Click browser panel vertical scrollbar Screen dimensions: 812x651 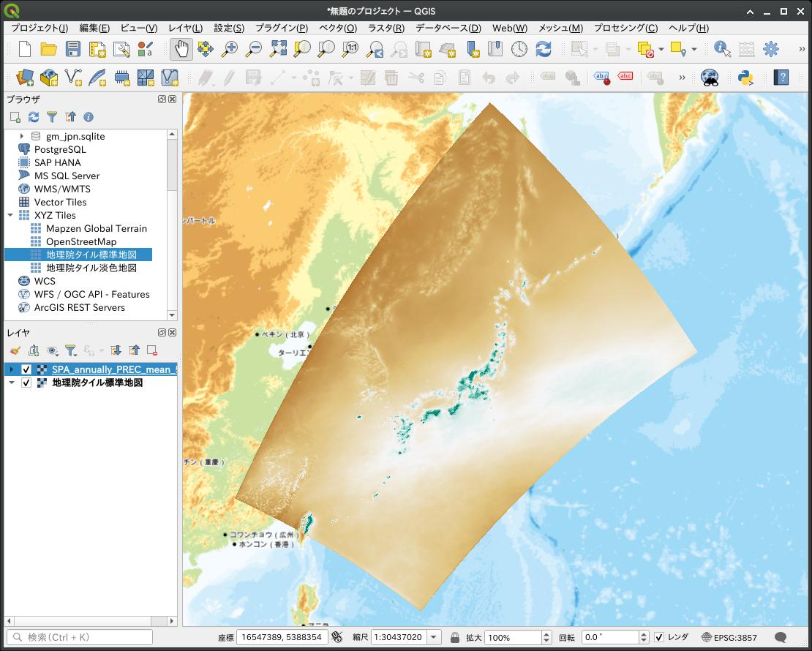pos(172,165)
